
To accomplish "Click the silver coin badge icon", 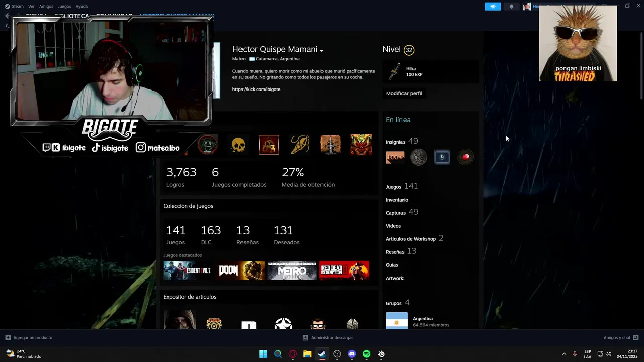I will pyautogui.click(x=419, y=157).
